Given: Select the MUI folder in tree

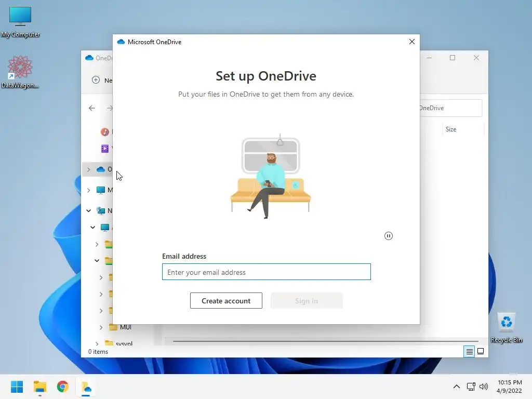Looking at the screenshot, I should point(121,327).
